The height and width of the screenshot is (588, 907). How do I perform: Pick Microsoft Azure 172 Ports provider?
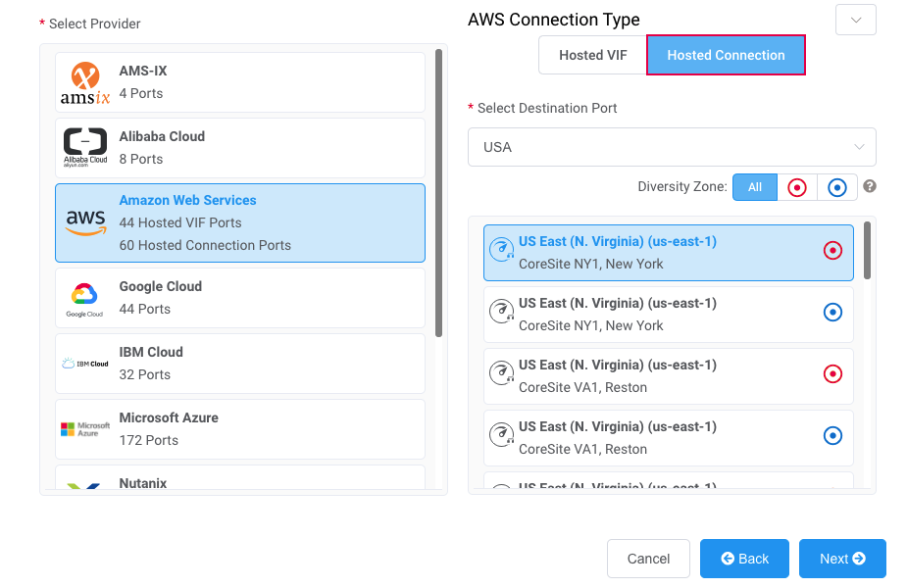[x=240, y=429]
